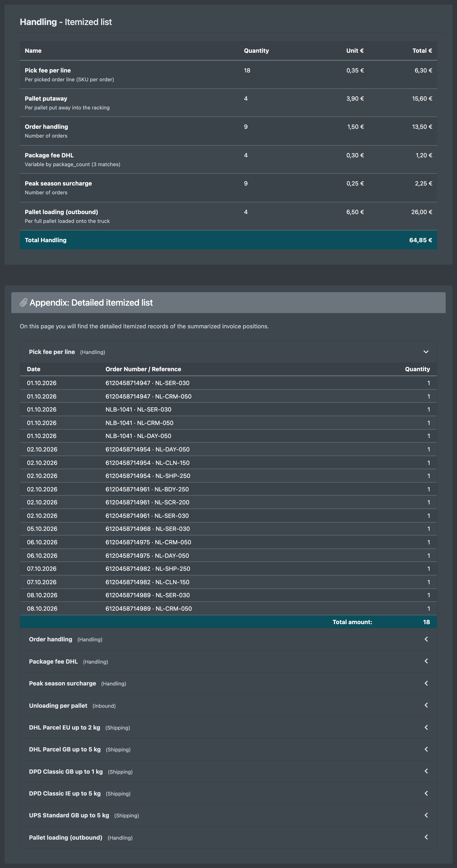Click the 0,35 € unit price
457x868 pixels.
[x=355, y=70]
